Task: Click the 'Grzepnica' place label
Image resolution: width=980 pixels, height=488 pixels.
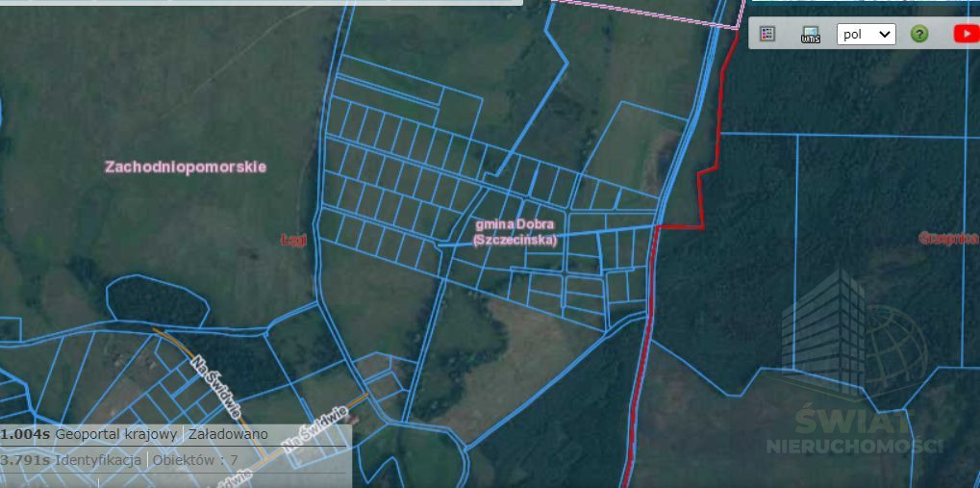Action: [x=949, y=238]
